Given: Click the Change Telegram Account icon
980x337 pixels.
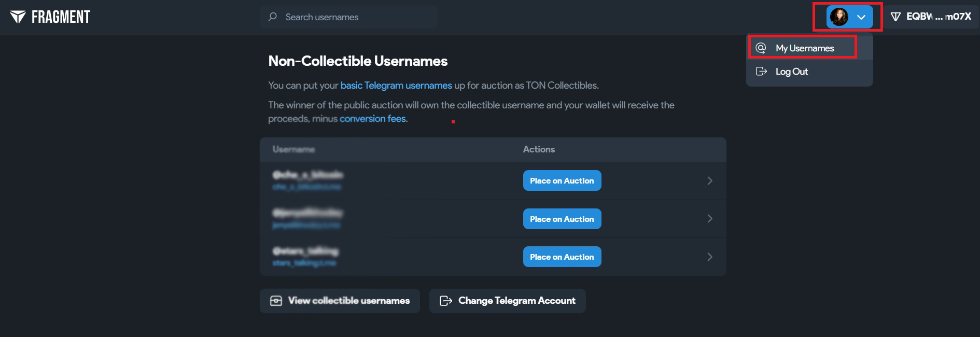Looking at the screenshot, I should (445, 301).
